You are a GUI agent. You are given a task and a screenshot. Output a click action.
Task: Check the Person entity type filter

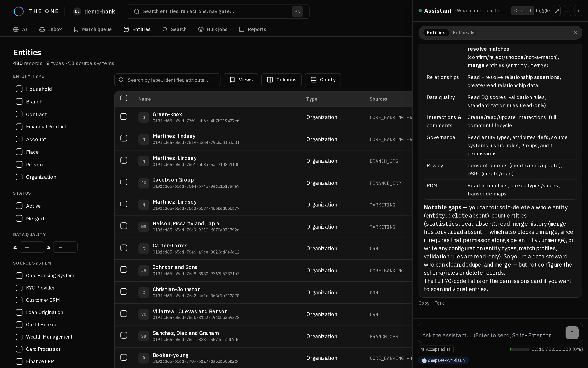tap(19, 165)
